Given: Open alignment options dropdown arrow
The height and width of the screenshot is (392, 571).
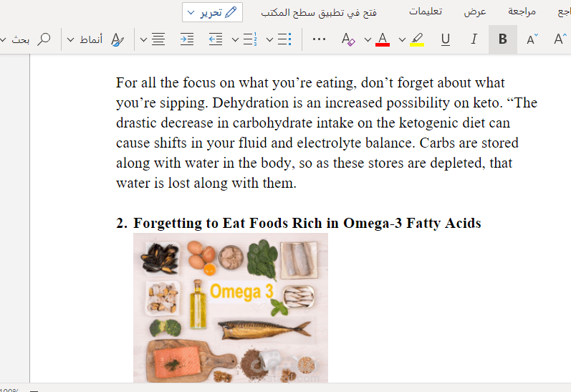Looking at the screenshot, I should click(143, 39).
